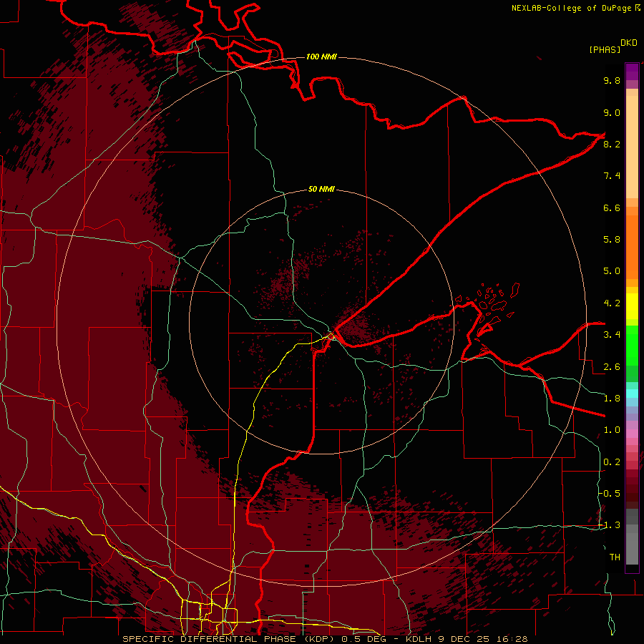Click the 1.0 value on the color scale

pyautogui.click(x=612, y=430)
